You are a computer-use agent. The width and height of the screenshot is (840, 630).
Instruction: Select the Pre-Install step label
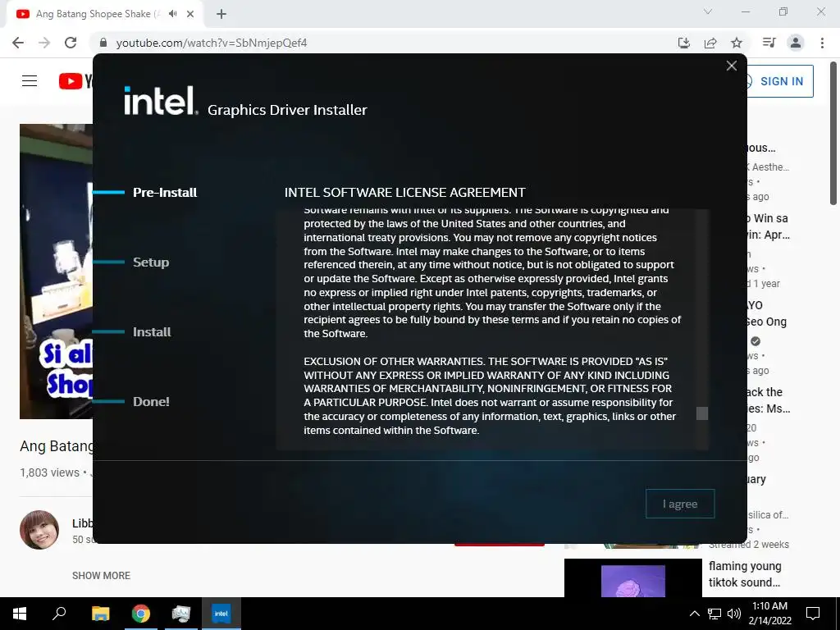(x=165, y=192)
